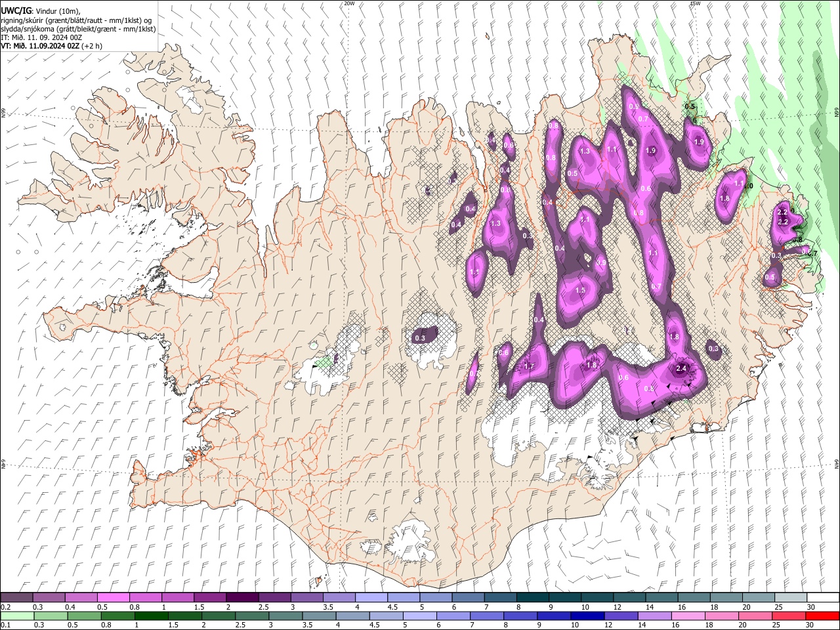Select snow legend swatch between 0.2 and 0.3
The width and height of the screenshot is (840, 630).
coord(16,597)
